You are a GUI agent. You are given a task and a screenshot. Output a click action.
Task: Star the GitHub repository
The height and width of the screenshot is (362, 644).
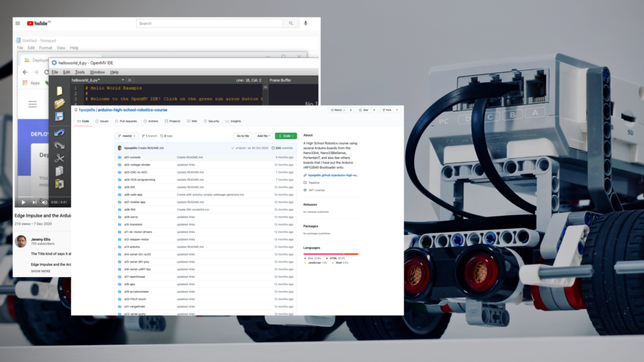(x=363, y=110)
